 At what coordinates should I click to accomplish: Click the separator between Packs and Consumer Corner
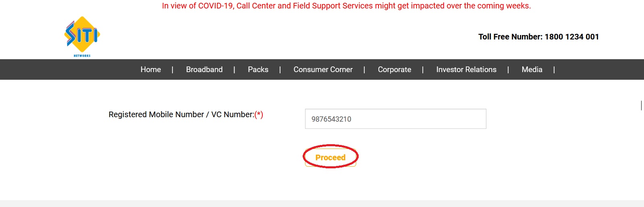click(x=280, y=70)
